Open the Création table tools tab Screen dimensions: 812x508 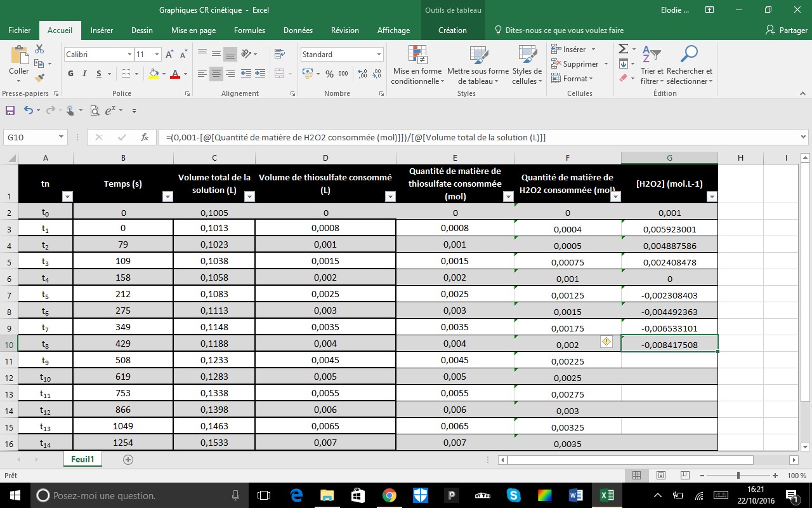tap(452, 30)
